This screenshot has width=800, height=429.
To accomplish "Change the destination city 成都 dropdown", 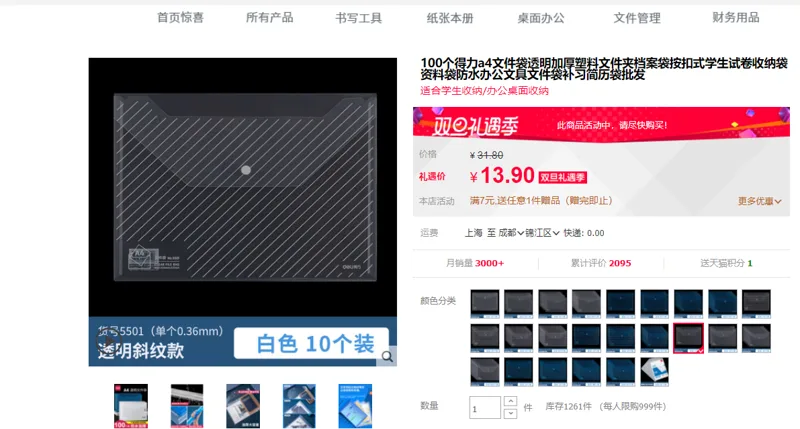I will point(511,233).
